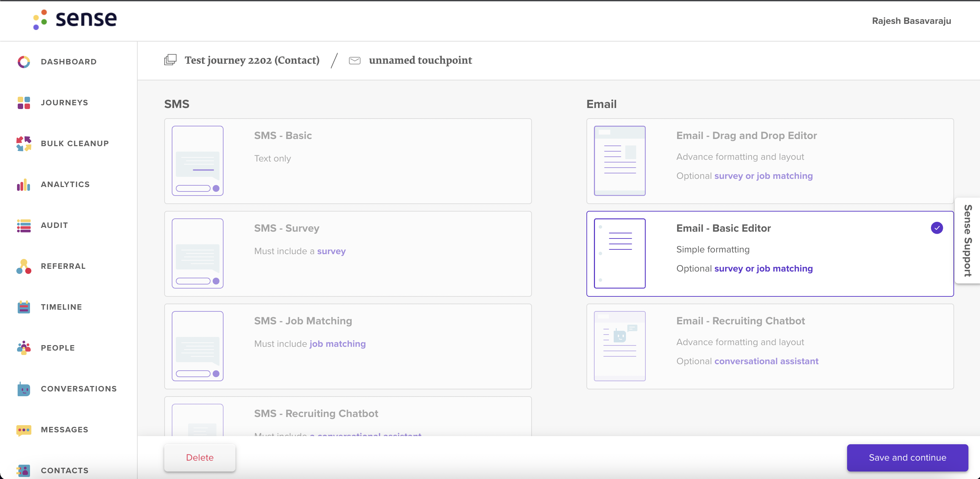
Task: Click the Analytics icon in sidebar
Action: [24, 184]
